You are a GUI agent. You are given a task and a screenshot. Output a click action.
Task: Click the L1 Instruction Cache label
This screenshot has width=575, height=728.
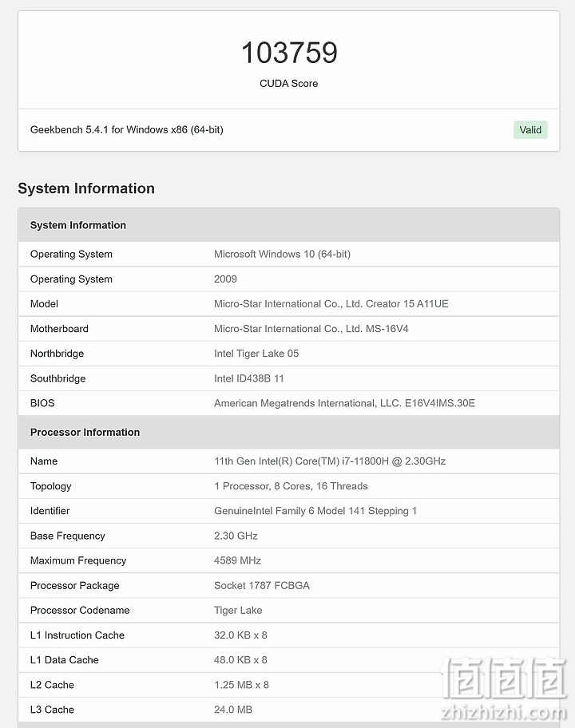(x=77, y=635)
